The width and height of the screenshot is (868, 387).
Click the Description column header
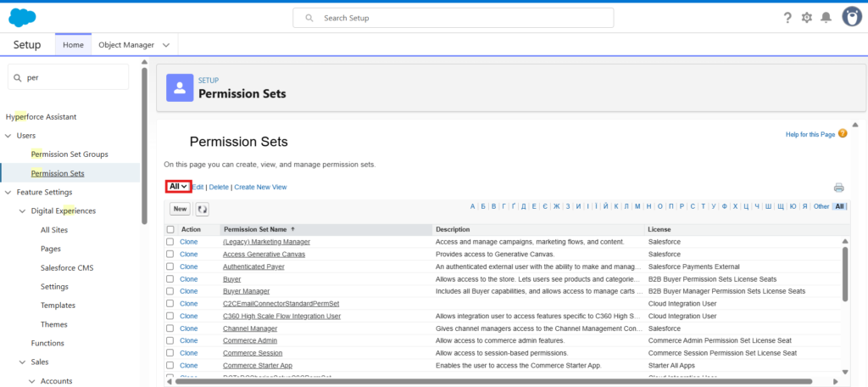pyautogui.click(x=538, y=229)
